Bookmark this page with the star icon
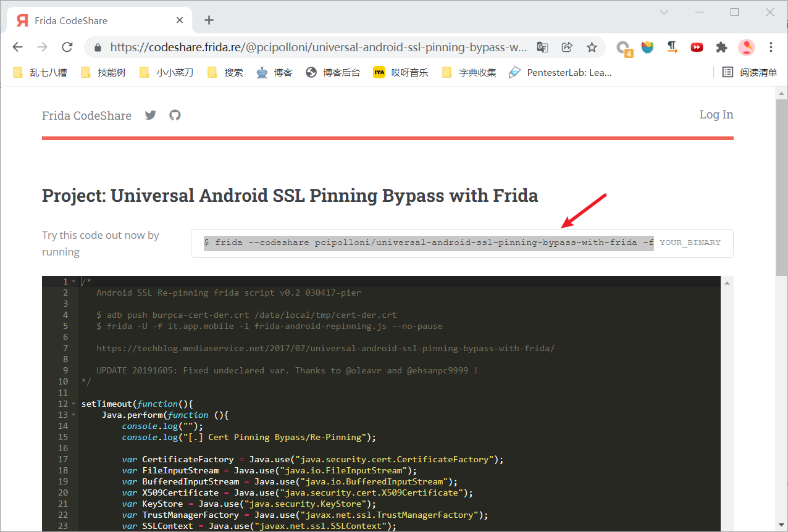The width and height of the screenshot is (788, 532). coord(592,48)
